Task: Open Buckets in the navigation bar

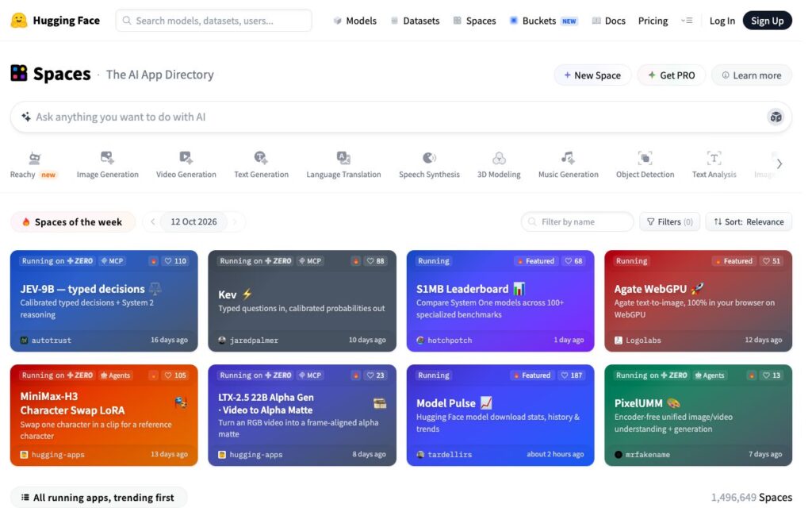Action: [544, 21]
